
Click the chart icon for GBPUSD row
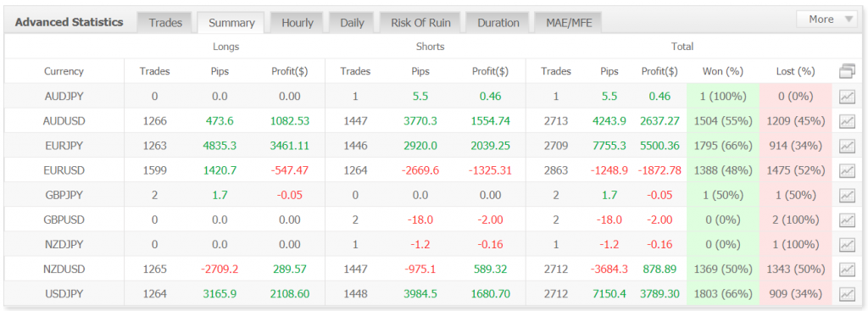pos(847,219)
